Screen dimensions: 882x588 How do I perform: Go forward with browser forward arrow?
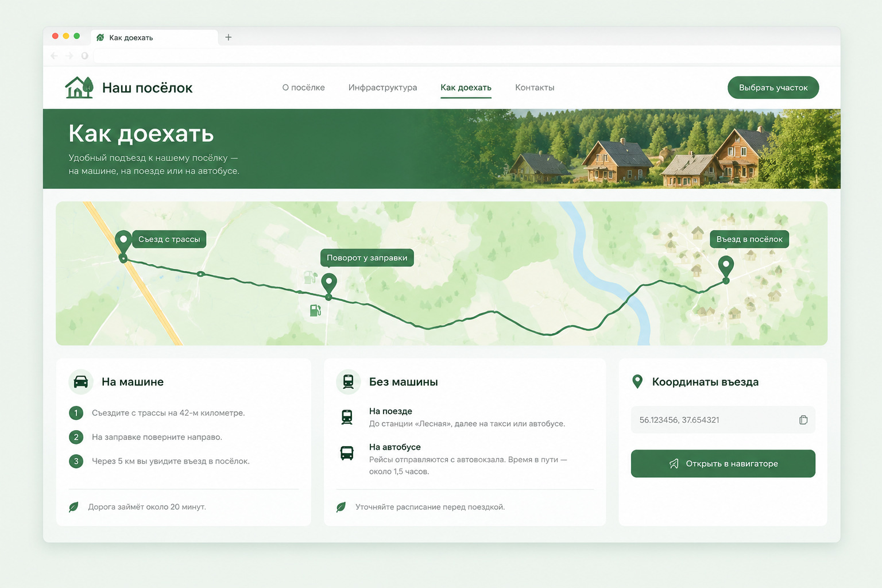(x=69, y=56)
